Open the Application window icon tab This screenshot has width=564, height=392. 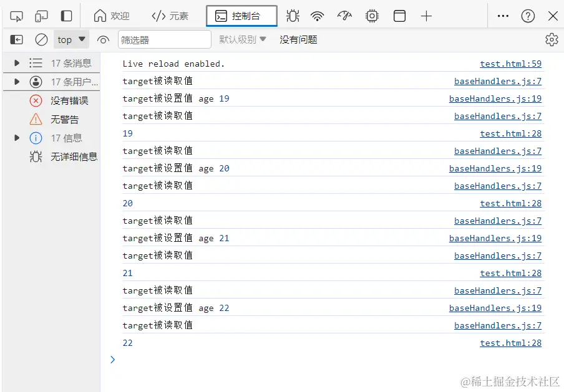(x=399, y=16)
